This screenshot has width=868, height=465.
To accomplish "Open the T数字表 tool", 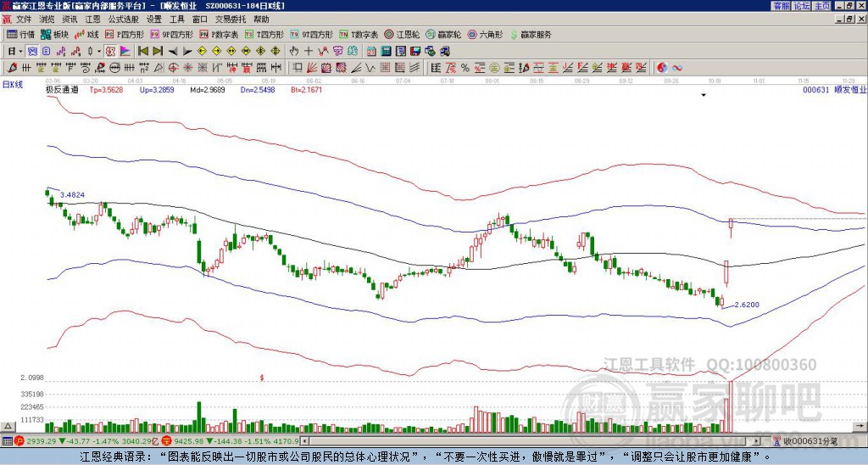I will (359, 34).
